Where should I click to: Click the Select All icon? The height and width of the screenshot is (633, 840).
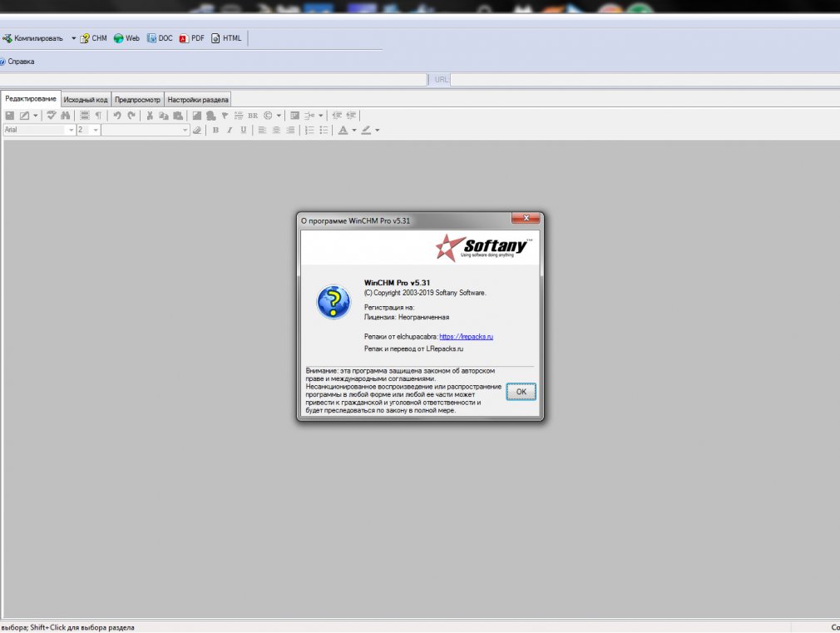point(85,116)
